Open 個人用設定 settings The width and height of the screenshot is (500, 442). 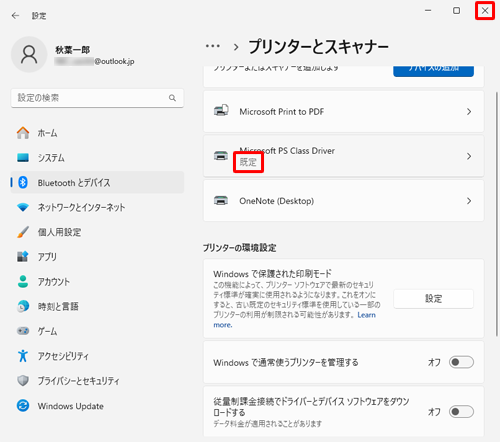coord(97,232)
